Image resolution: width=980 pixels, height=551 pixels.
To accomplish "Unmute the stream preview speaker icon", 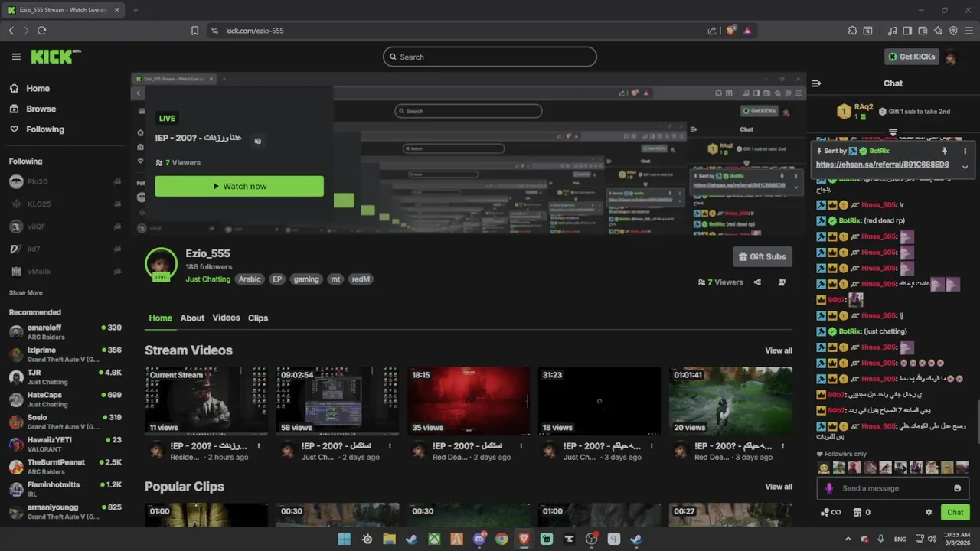I will (257, 141).
